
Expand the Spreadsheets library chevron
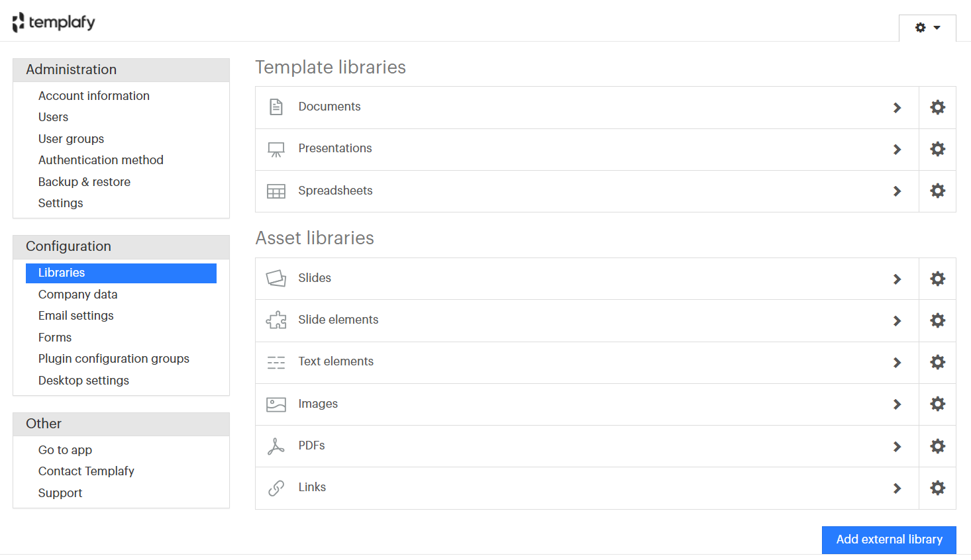(x=897, y=191)
